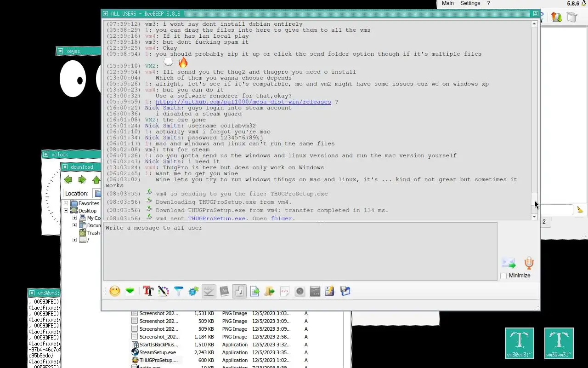Click the download window title bar

(81, 167)
